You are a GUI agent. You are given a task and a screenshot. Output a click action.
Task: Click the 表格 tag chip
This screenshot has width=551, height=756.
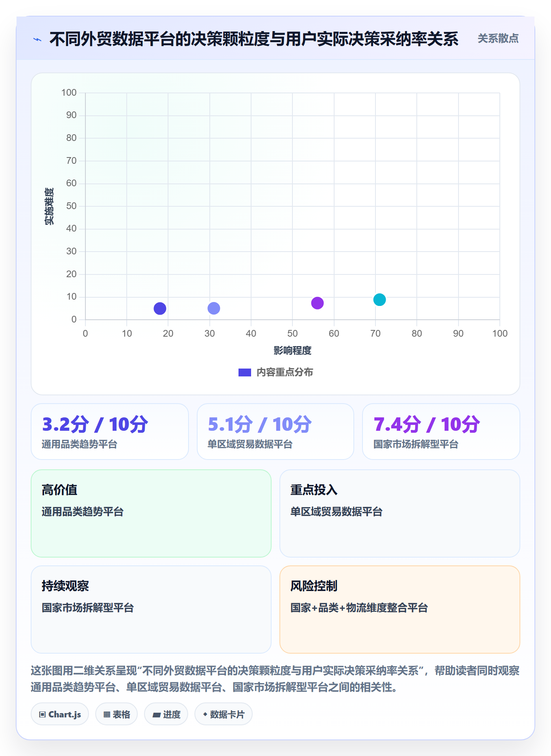click(116, 714)
